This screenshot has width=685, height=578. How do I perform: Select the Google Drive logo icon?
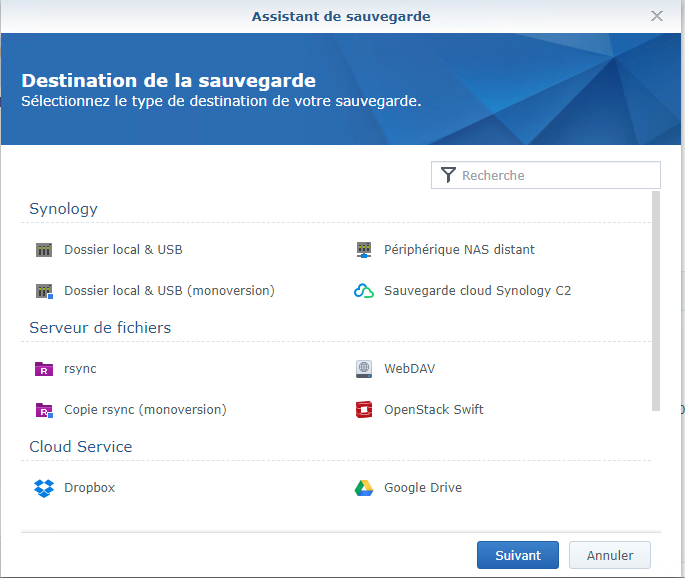363,488
